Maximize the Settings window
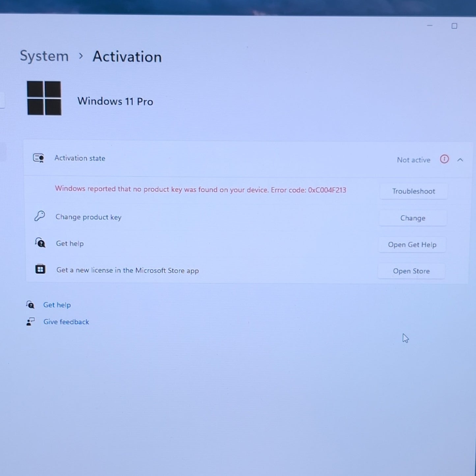Image resolution: width=476 pixels, height=476 pixels. tap(454, 26)
